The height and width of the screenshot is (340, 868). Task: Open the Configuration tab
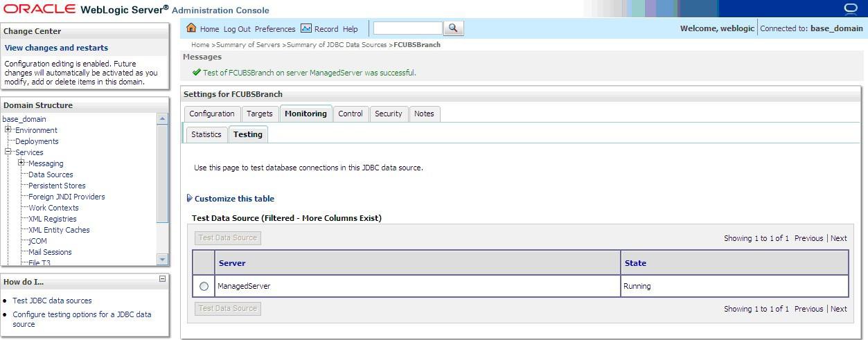tap(212, 114)
